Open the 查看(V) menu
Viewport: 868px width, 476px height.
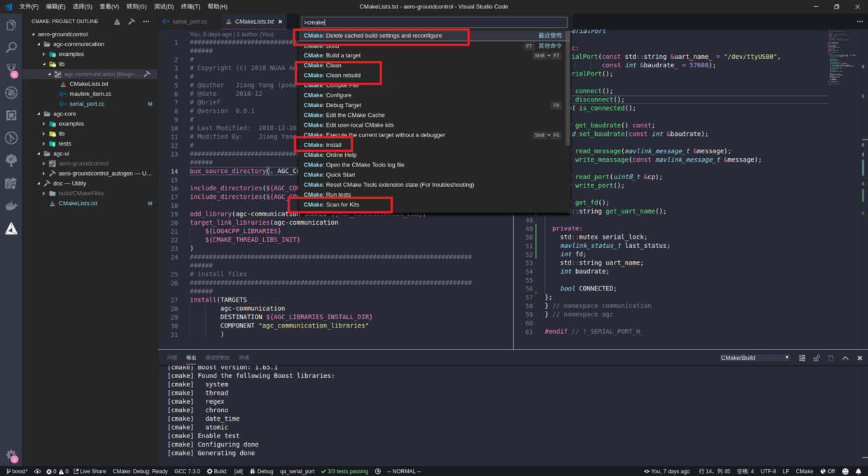[x=109, y=6]
